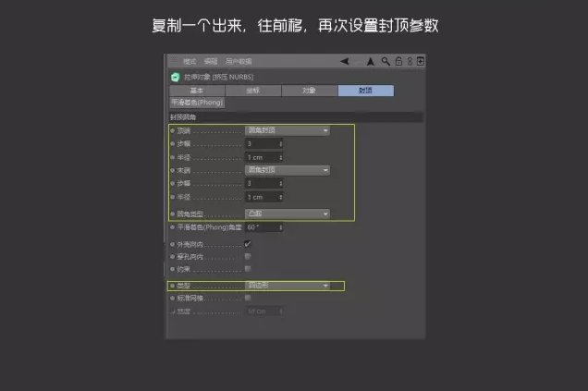Click the 步幅 value field under 末端
The image size is (588, 391).
[264, 183]
